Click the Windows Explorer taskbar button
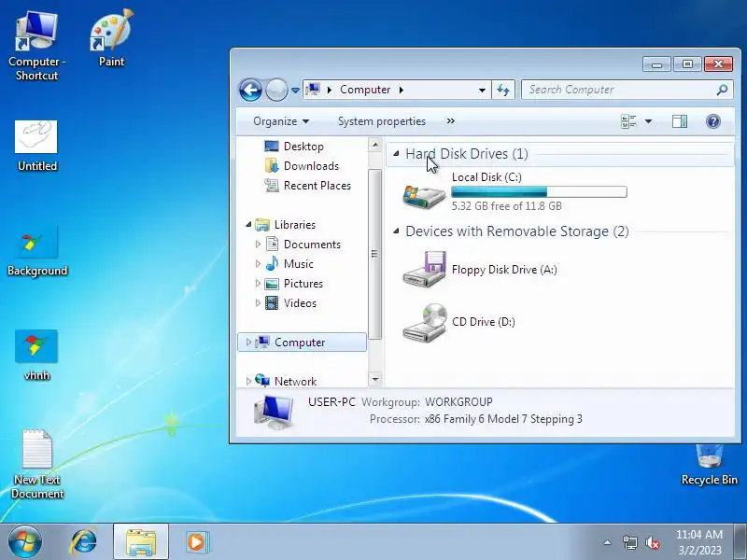The height and width of the screenshot is (560, 747). 141,542
